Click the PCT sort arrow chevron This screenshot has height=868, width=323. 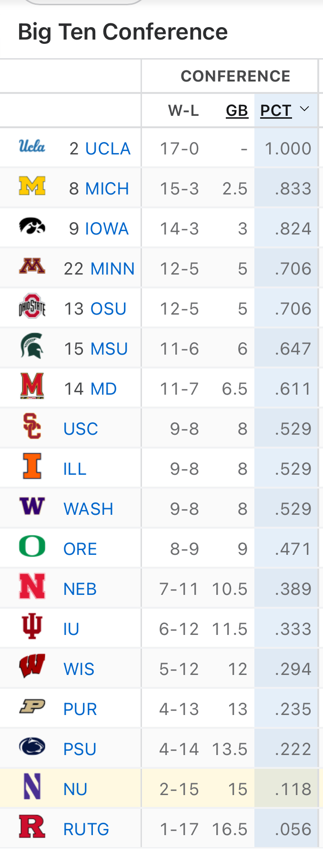pyautogui.click(x=304, y=109)
